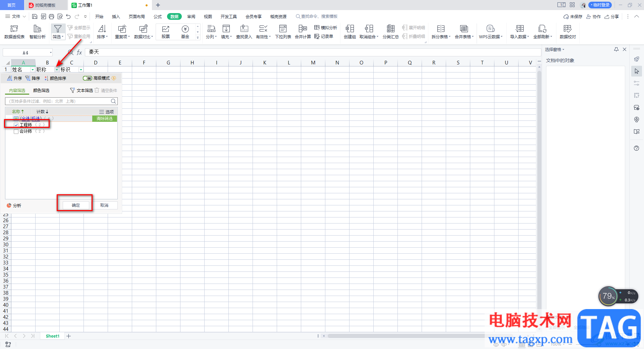Open the 合并表格 merge tables tool

click(464, 32)
